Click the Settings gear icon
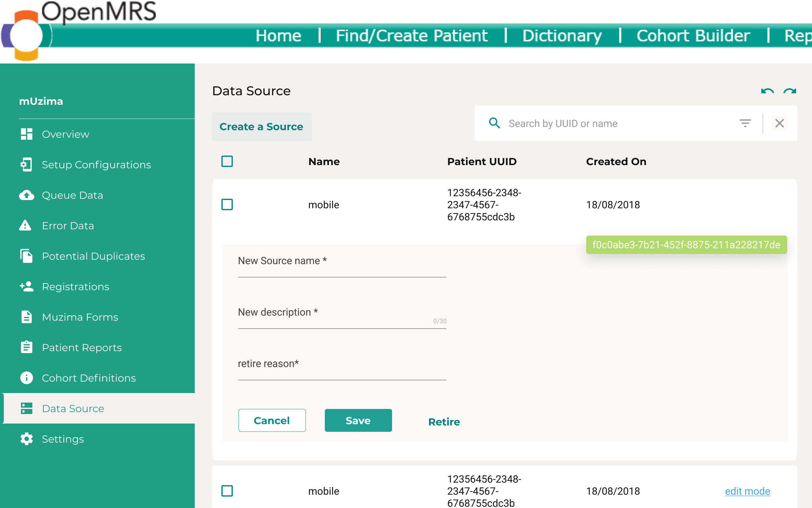812x508 pixels. pyautogui.click(x=27, y=439)
